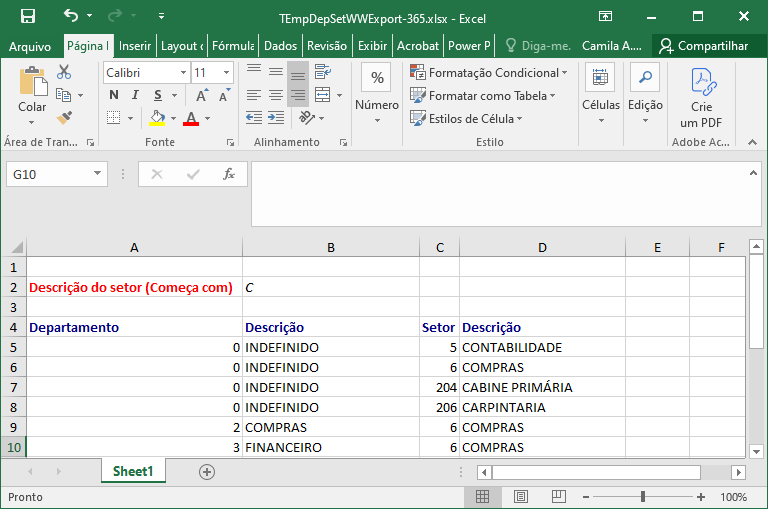The width and height of the screenshot is (768, 509).
Task: Apply red font color
Action: [191, 118]
